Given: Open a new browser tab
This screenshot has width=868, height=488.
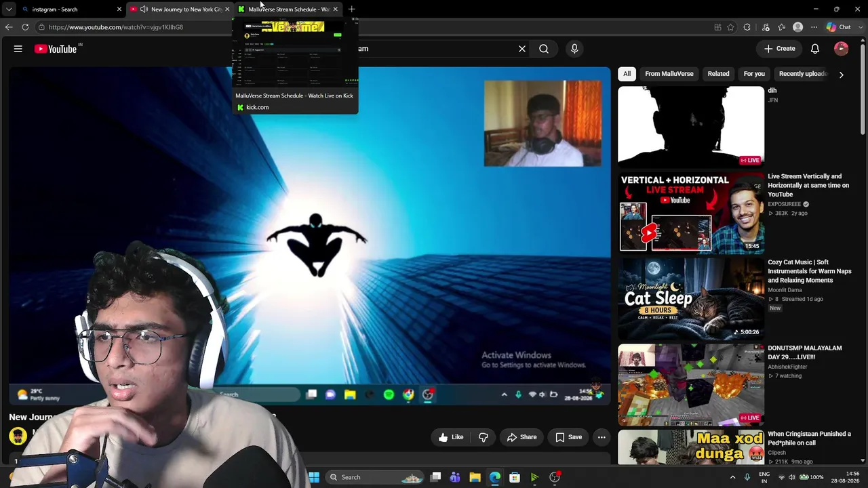Looking at the screenshot, I should tap(351, 9).
